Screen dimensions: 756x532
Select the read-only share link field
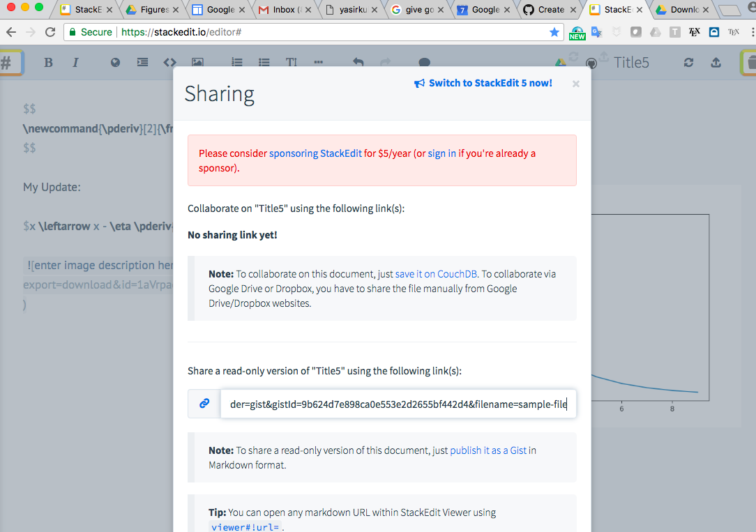tap(398, 404)
